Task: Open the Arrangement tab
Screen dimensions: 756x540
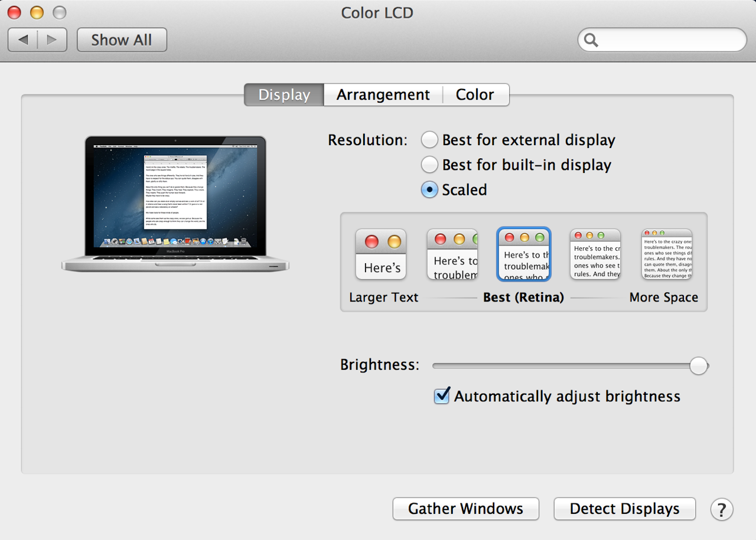Action: (x=383, y=94)
